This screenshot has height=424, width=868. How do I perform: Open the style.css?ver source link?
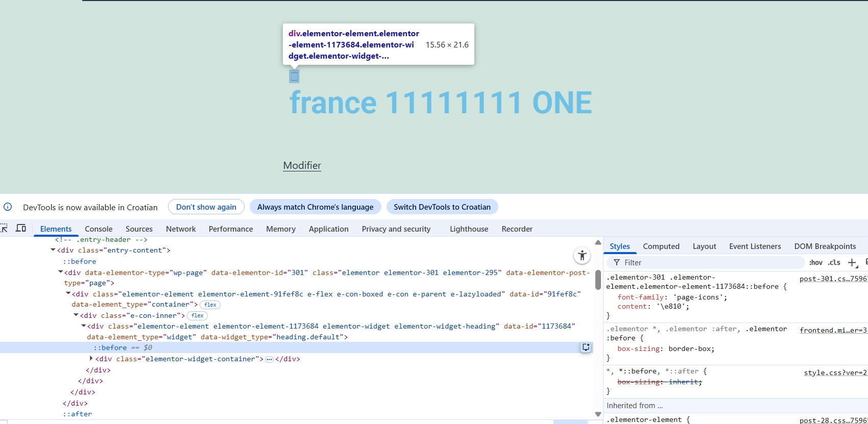point(835,372)
